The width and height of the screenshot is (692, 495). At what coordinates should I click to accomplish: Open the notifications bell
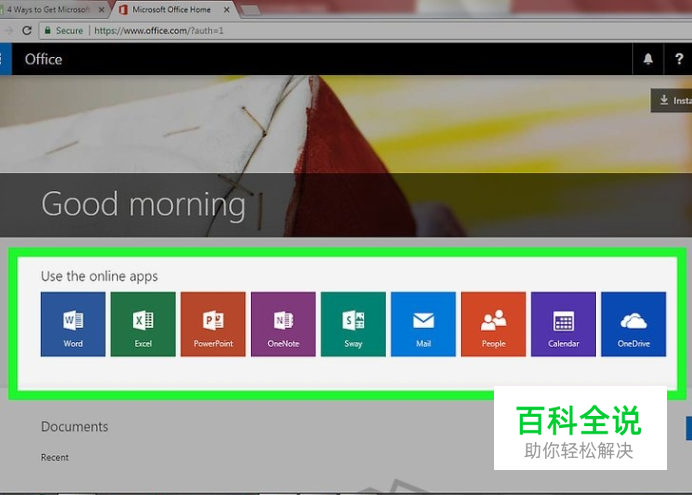648,59
